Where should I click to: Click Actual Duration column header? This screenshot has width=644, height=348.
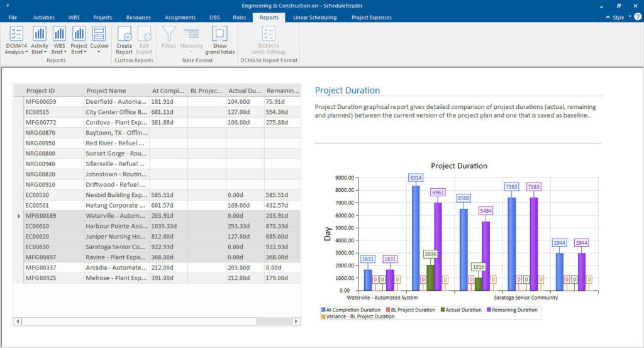(x=245, y=91)
